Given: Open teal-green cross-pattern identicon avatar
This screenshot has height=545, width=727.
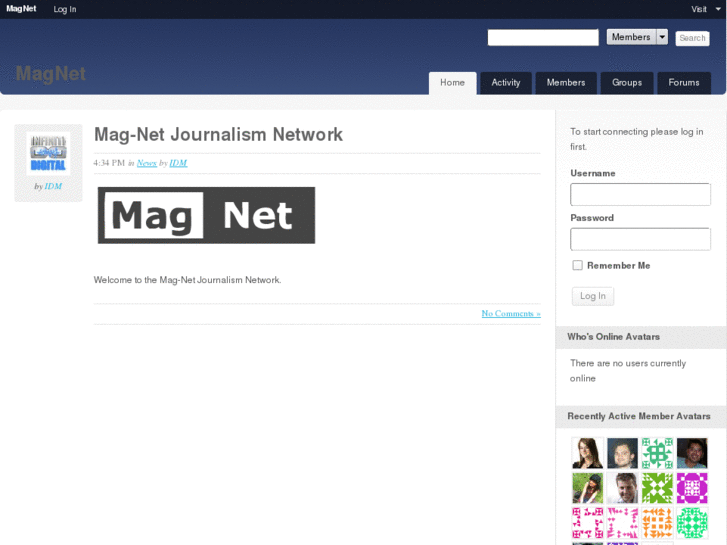Looking at the screenshot, I should point(657,453).
